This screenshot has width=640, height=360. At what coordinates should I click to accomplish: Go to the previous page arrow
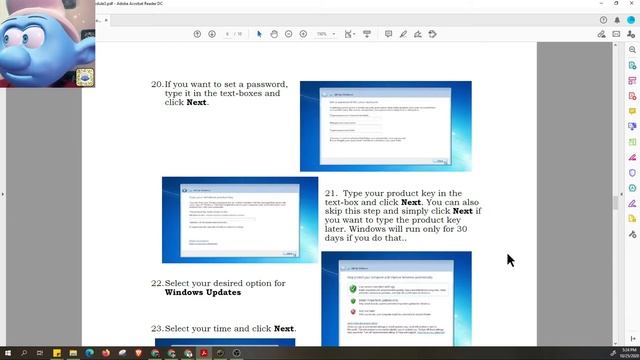click(197, 34)
